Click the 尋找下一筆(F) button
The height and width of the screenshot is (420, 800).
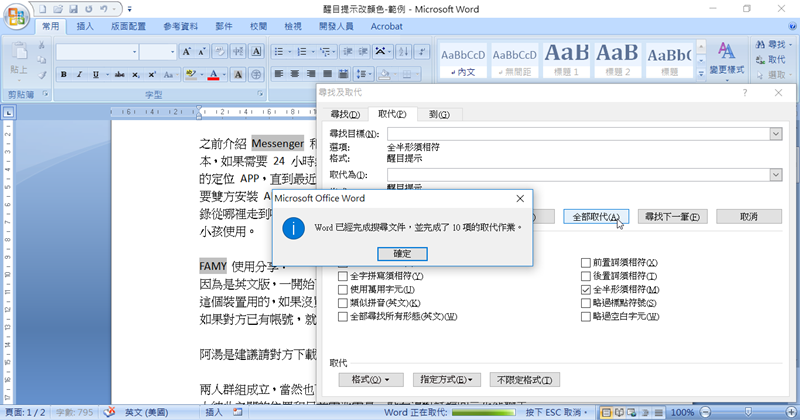(x=672, y=217)
